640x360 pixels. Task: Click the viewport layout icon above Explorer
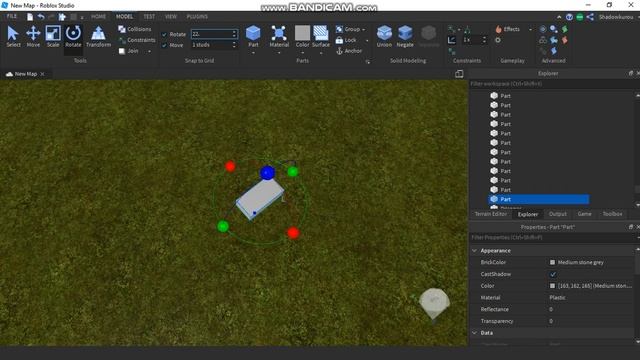tap(459, 74)
